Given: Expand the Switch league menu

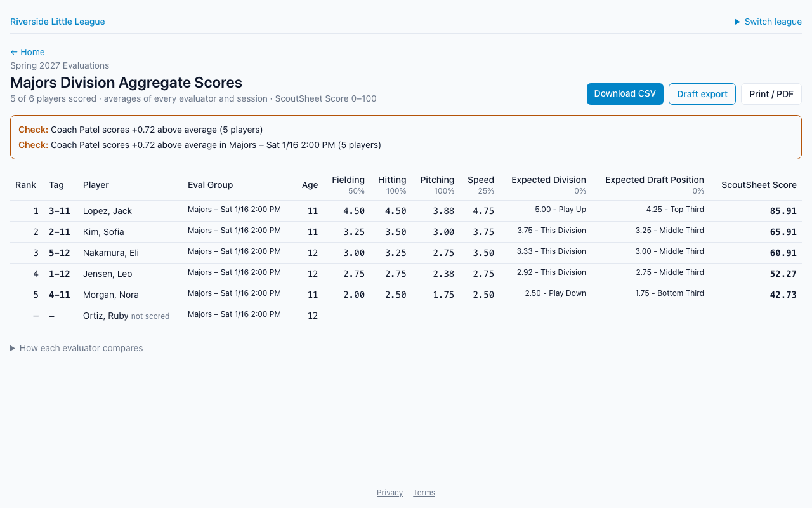Looking at the screenshot, I should (768, 22).
